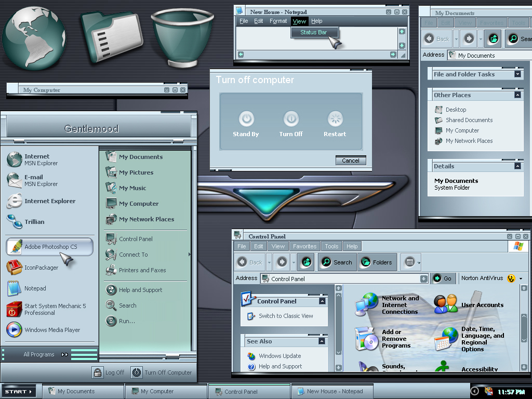The height and width of the screenshot is (399, 532).
Task: Switch to Classic View in Control Panel
Action: 286,316
